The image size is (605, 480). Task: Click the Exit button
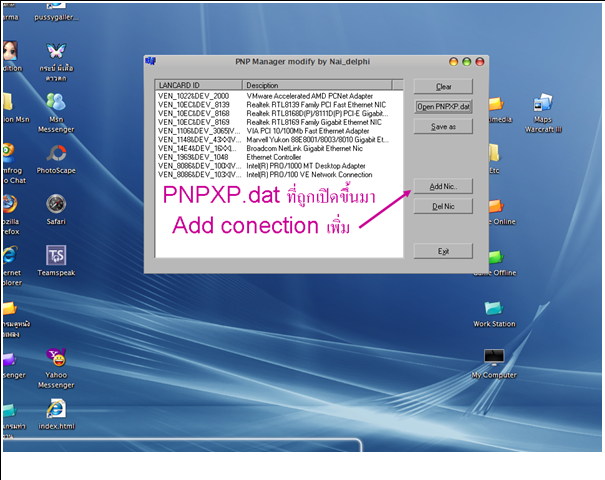(x=443, y=251)
